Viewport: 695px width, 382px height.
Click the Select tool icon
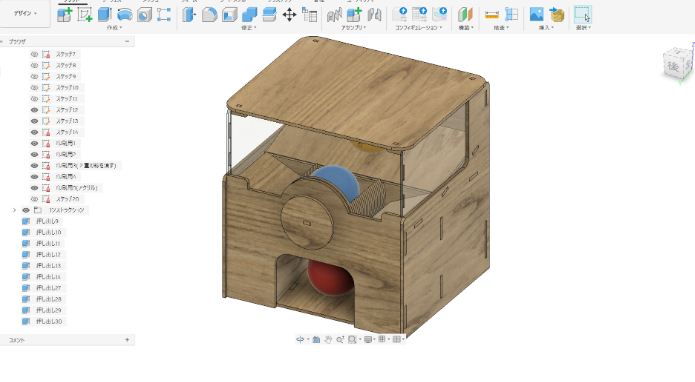point(582,15)
